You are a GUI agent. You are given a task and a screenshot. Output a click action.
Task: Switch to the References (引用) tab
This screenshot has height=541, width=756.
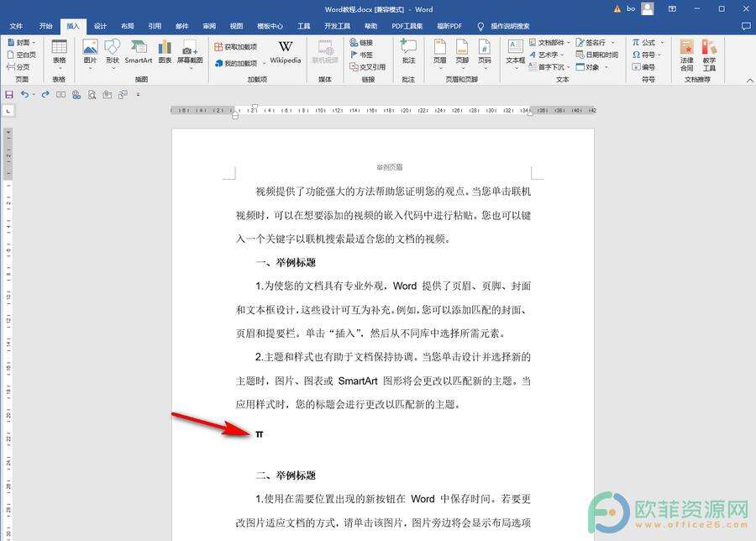155,26
